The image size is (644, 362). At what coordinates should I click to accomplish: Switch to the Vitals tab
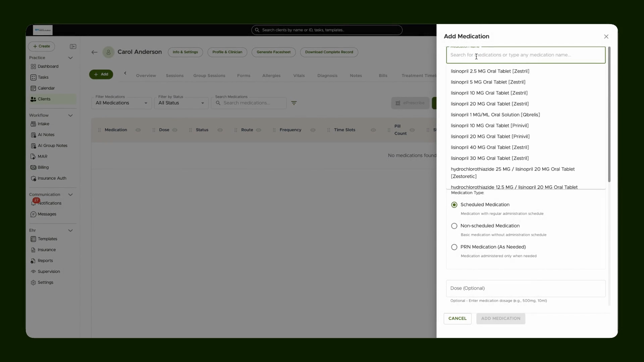click(x=299, y=76)
